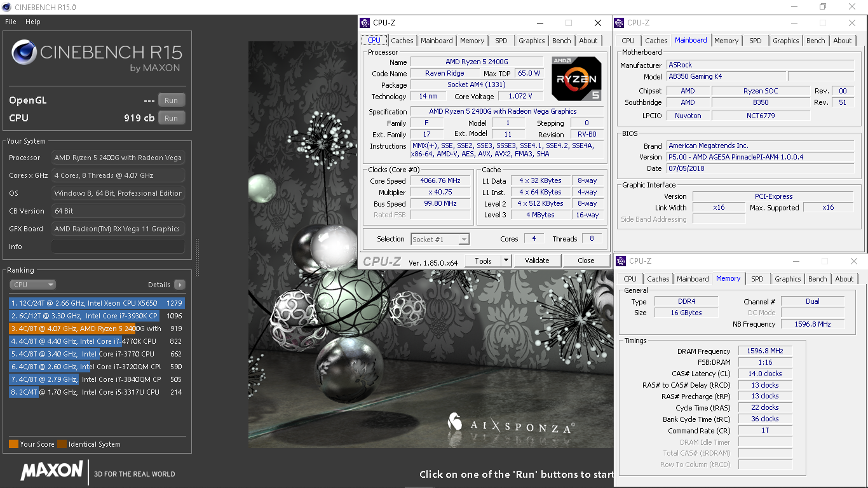Select ranking entry Intel Core i7-4770K
This screenshot has width=868, height=488.
click(x=97, y=341)
